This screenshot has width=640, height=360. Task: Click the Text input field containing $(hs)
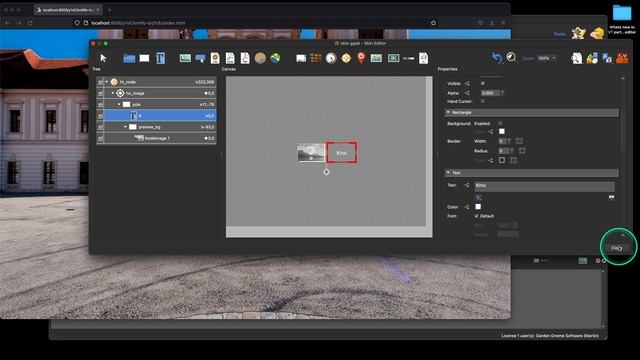[544, 186]
